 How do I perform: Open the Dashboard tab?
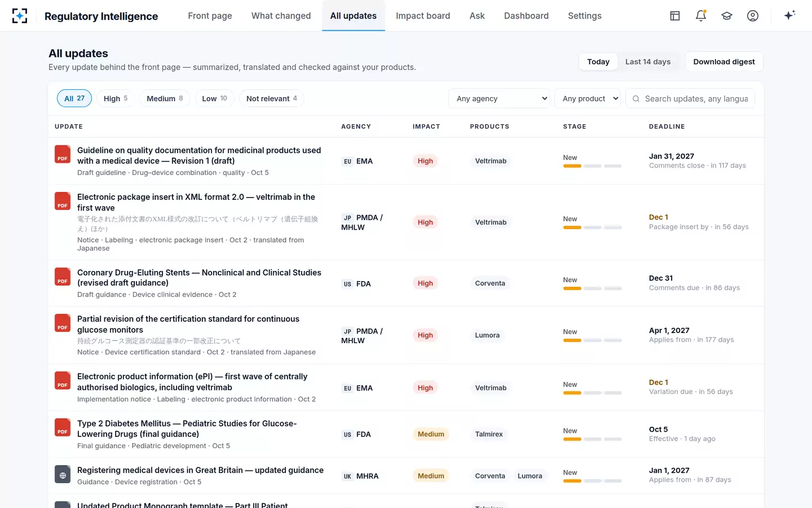tap(526, 16)
